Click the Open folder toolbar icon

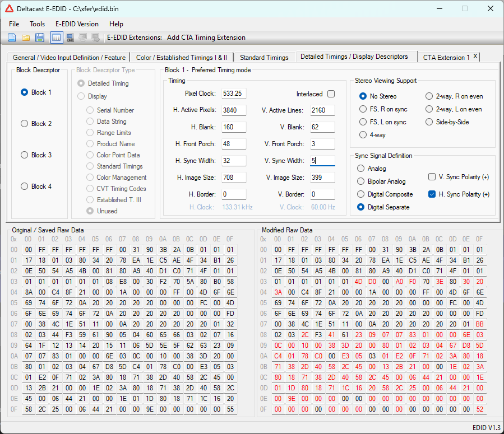pos(26,38)
